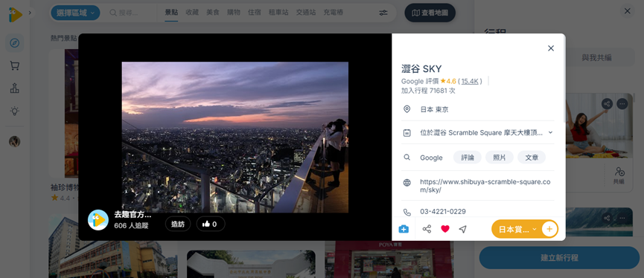Image resolution: width=644 pixels, height=278 pixels.
Task: Open the shopping cart icon in the sidebar
Action: (x=15, y=65)
